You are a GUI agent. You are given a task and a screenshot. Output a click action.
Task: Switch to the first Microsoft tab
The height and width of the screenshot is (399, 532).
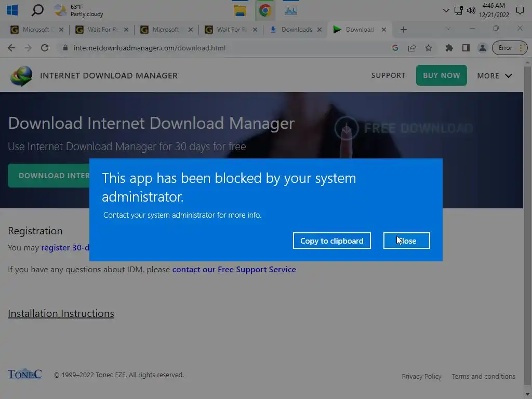36,30
